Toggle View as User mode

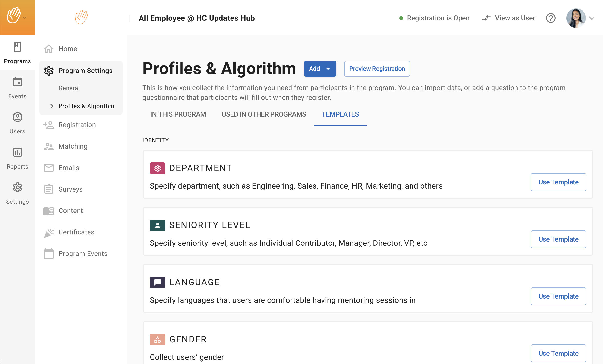pyautogui.click(x=508, y=18)
